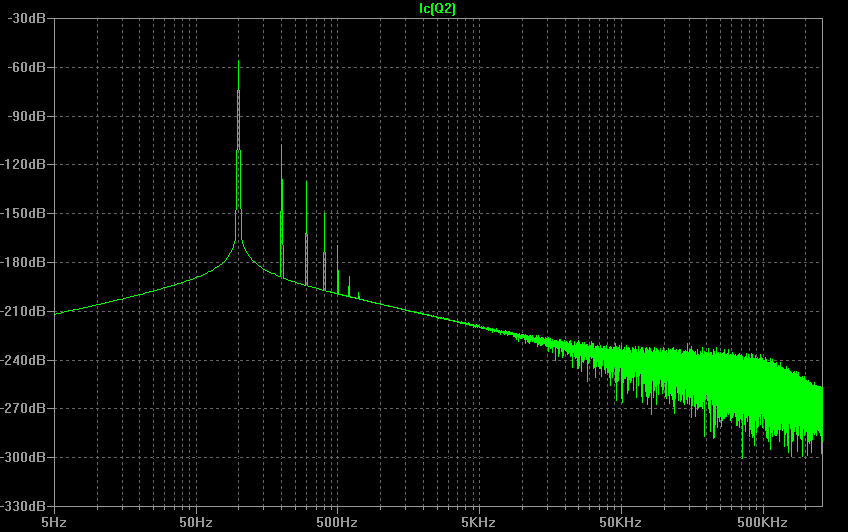Screen dimensions: 848x532
Task: Click the 5KHz frequency axis label
Action: 479,522
